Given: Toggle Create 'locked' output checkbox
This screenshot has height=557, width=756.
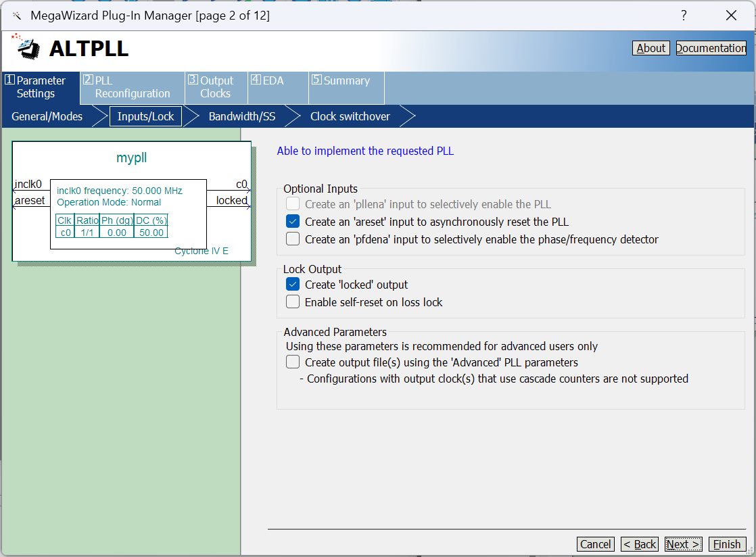Looking at the screenshot, I should [x=293, y=285].
